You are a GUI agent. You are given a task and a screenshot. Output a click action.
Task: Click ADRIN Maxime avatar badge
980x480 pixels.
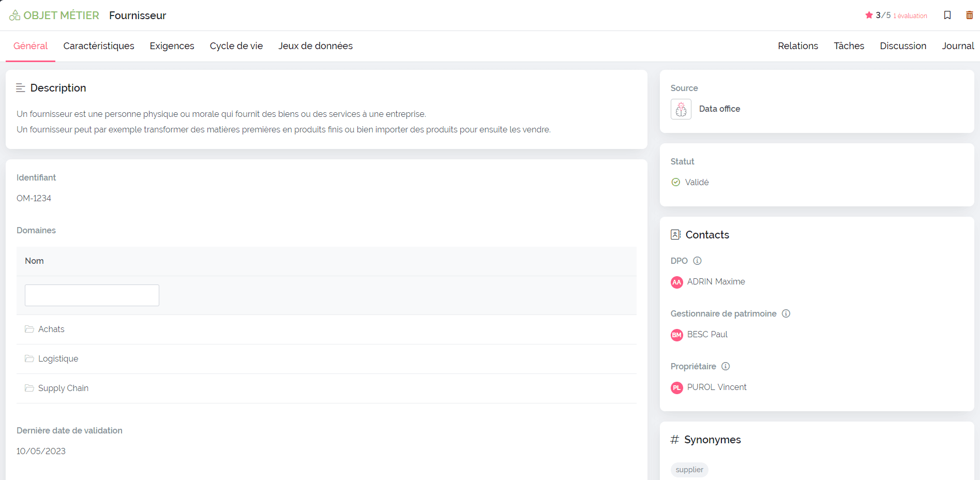(x=676, y=282)
